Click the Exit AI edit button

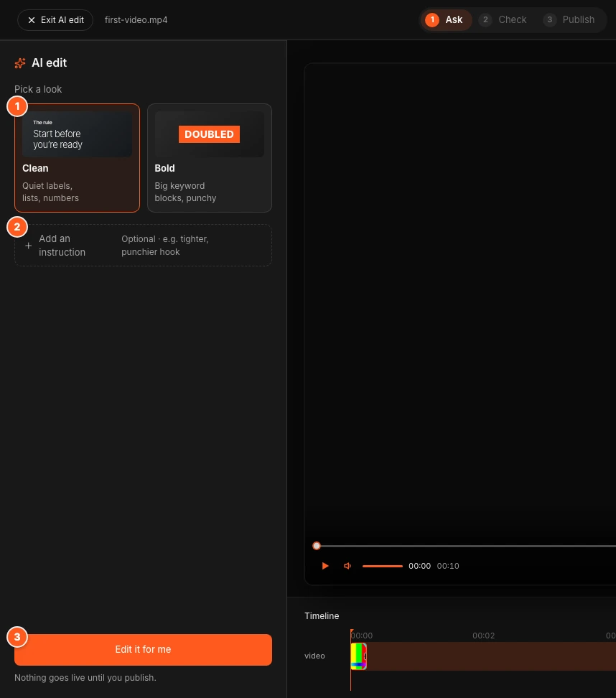click(55, 20)
